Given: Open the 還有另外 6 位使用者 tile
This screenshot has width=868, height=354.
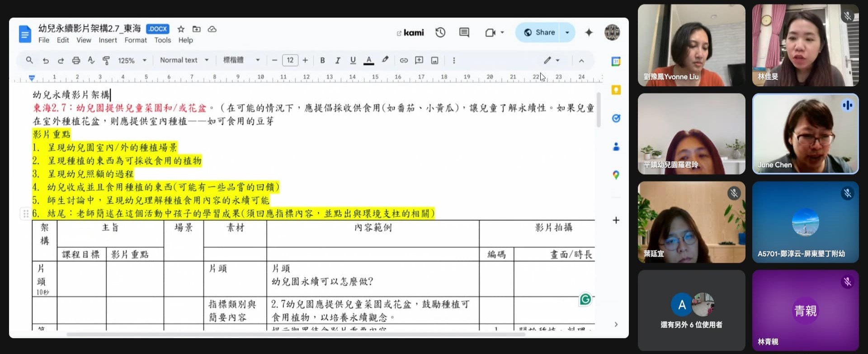Looking at the screenshot, I should click(691, 310).
